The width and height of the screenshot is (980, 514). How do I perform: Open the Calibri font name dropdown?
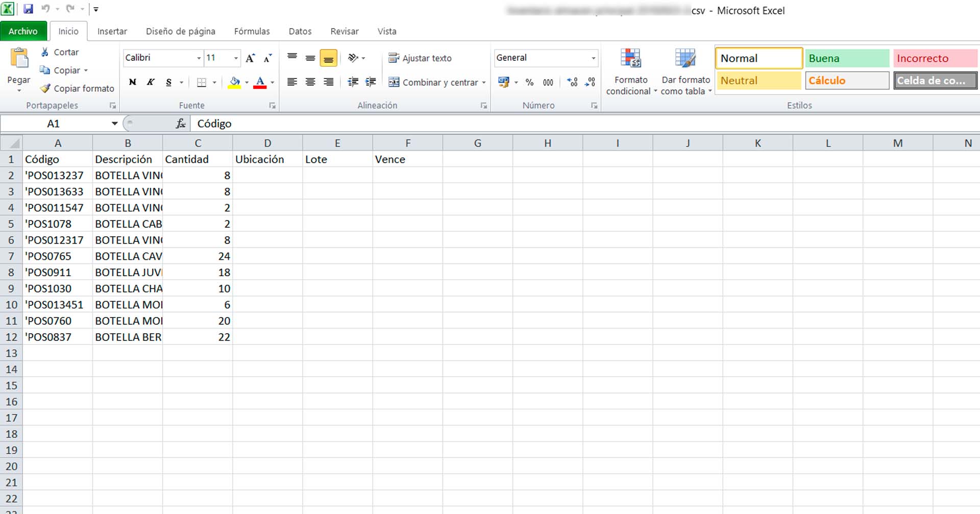point(199,58)
